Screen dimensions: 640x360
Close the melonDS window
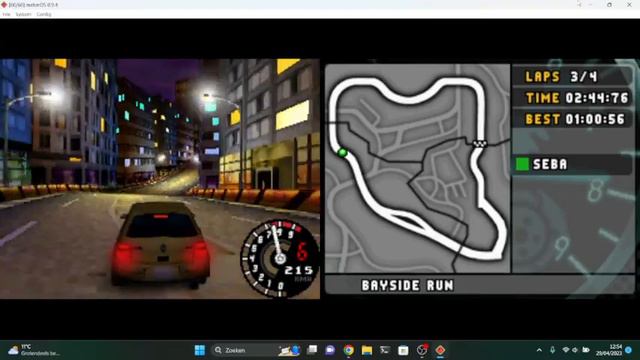click(629, 4)
